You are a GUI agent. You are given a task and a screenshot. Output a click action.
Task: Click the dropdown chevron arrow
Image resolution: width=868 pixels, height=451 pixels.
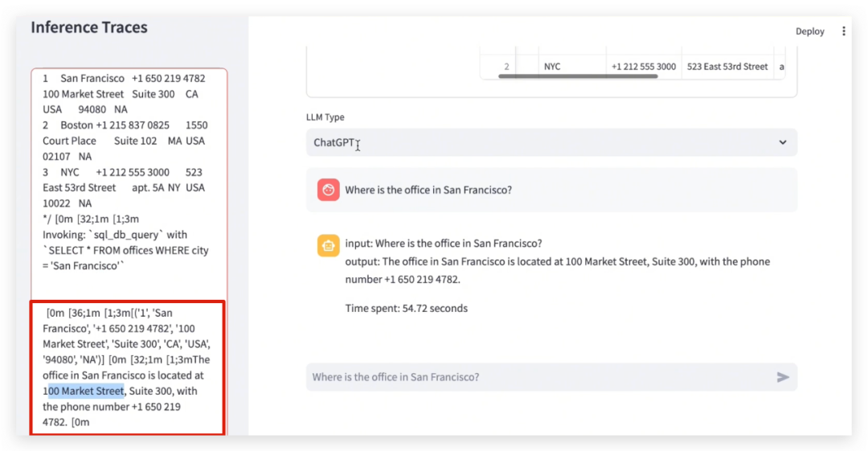pyautogui.click(x=783, y=142)
